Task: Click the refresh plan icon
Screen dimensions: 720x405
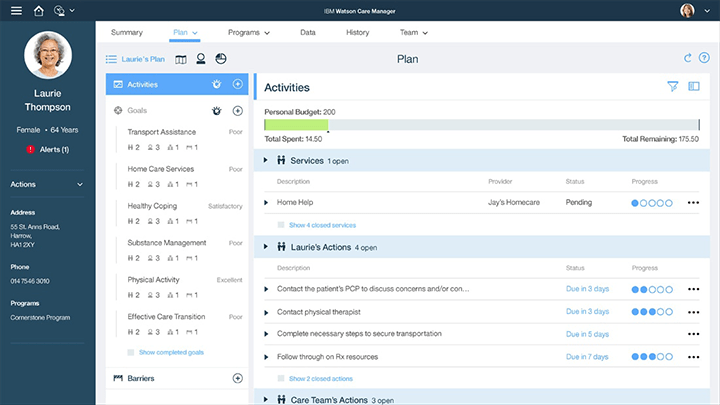Action: tap(687, 59)
